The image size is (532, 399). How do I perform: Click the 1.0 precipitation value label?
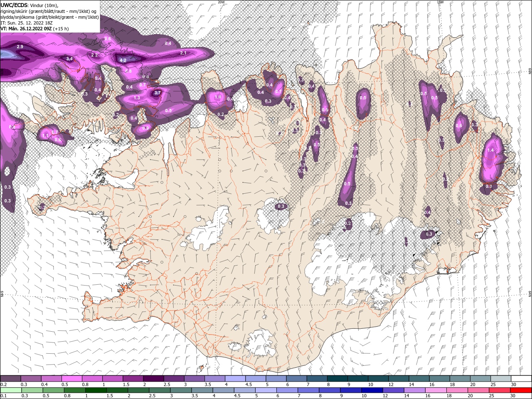(x=217, y=97)
